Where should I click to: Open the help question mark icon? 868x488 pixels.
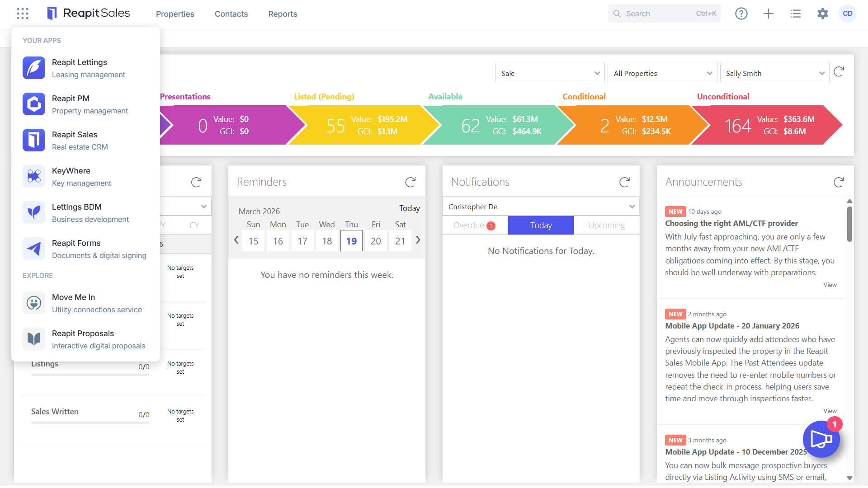741,14
